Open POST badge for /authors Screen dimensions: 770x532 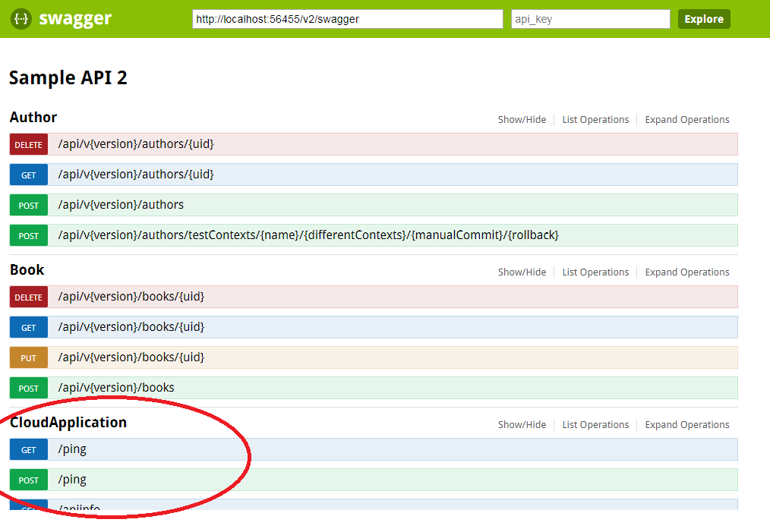point(29,206)
